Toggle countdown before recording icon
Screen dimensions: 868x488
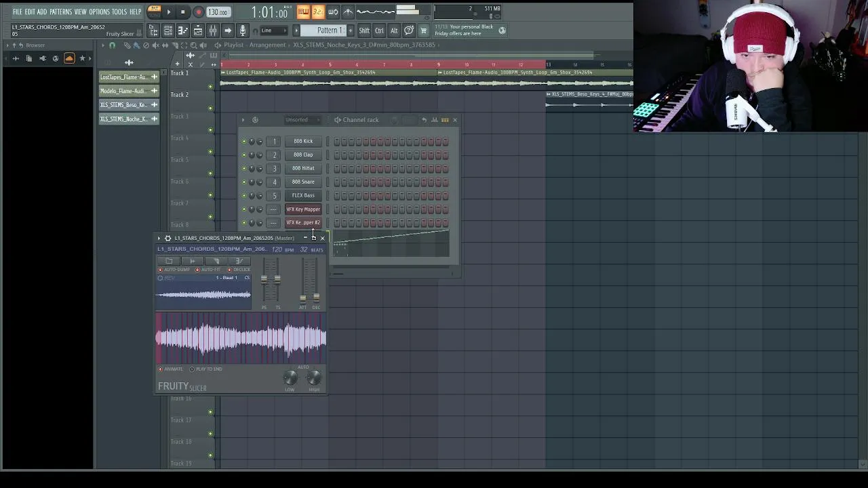click(318, 12)
